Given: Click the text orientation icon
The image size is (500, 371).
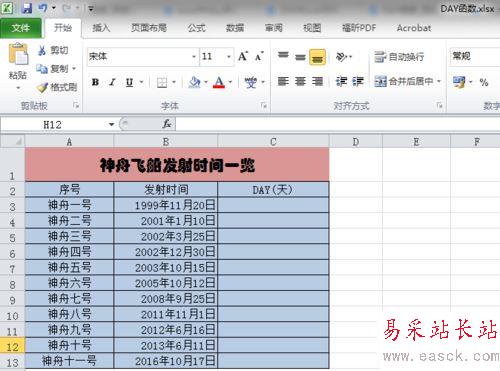Looking at the screenshot, I should [x=342, y=56].
